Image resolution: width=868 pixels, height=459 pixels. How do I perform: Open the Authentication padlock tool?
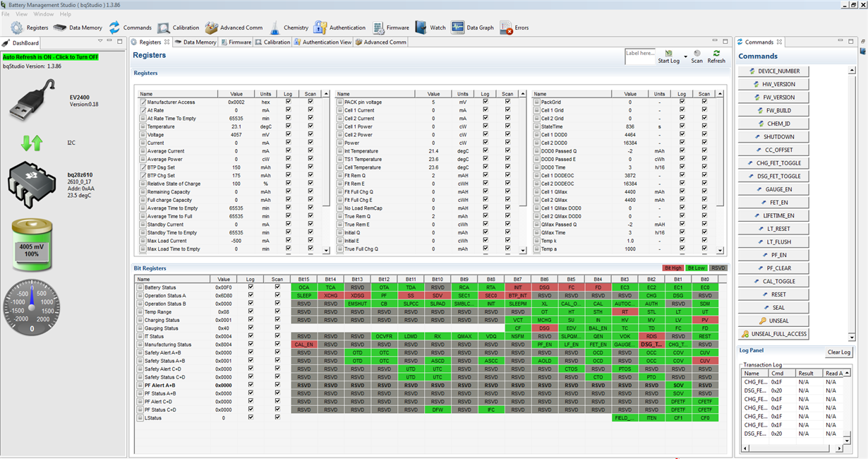click(x=320, y=28)
